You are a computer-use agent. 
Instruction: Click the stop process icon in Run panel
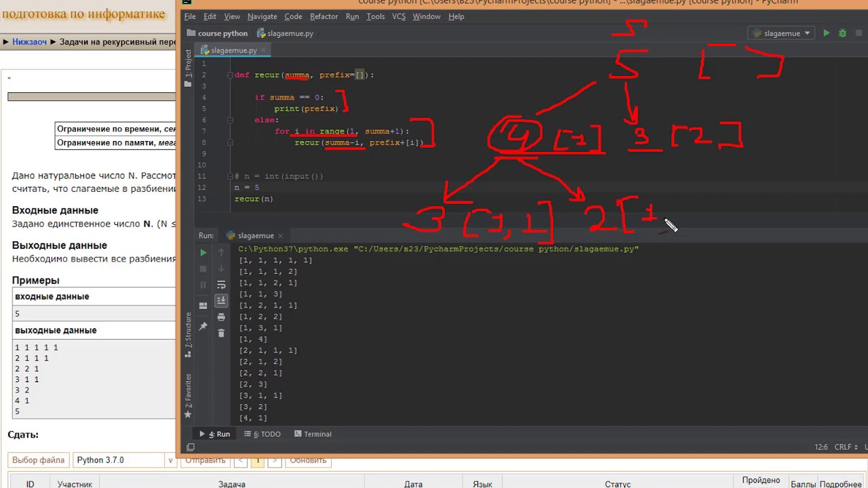[203, 269]
